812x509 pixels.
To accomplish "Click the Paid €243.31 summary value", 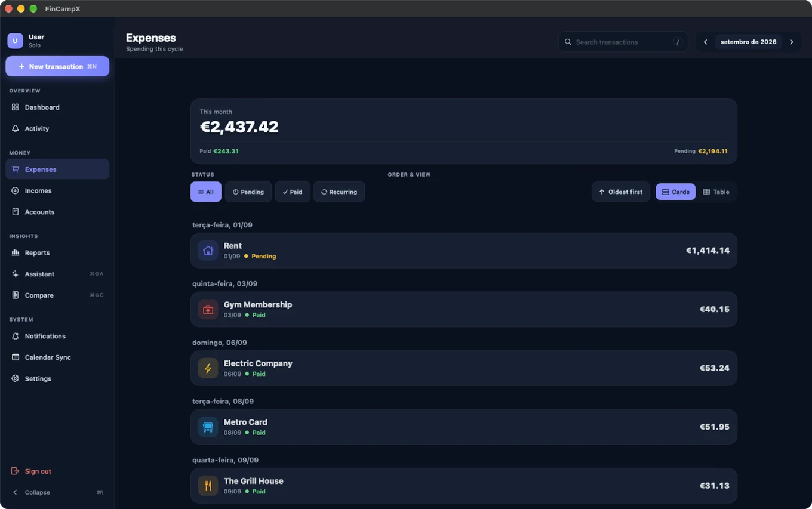I will click(x=226, y=152).
